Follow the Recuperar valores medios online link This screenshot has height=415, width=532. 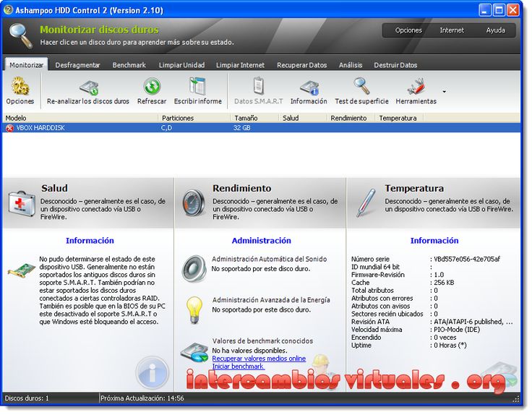pyautogui.click(x=258, y=359)
